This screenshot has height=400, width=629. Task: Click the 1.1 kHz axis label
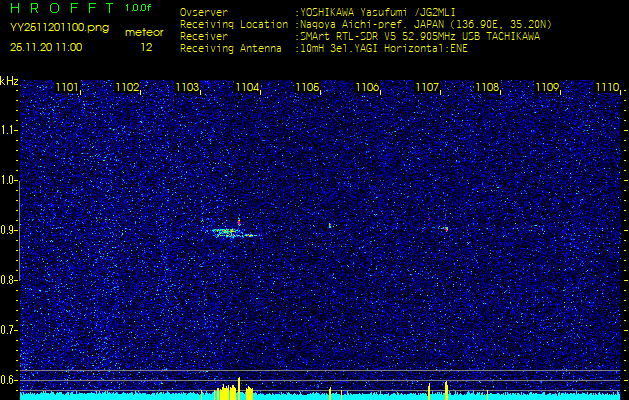coord(8,130)
